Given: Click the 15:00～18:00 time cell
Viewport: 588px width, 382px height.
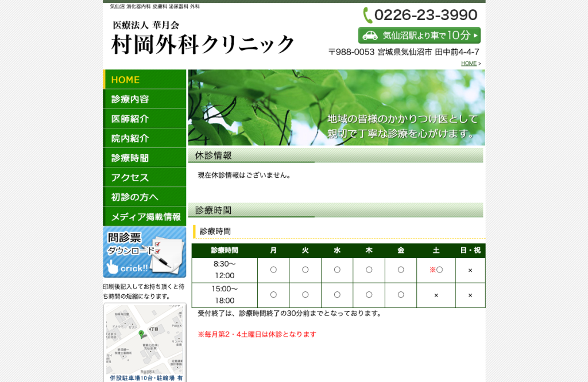Looking at the screenshot, I should click(x=225, y=295).
